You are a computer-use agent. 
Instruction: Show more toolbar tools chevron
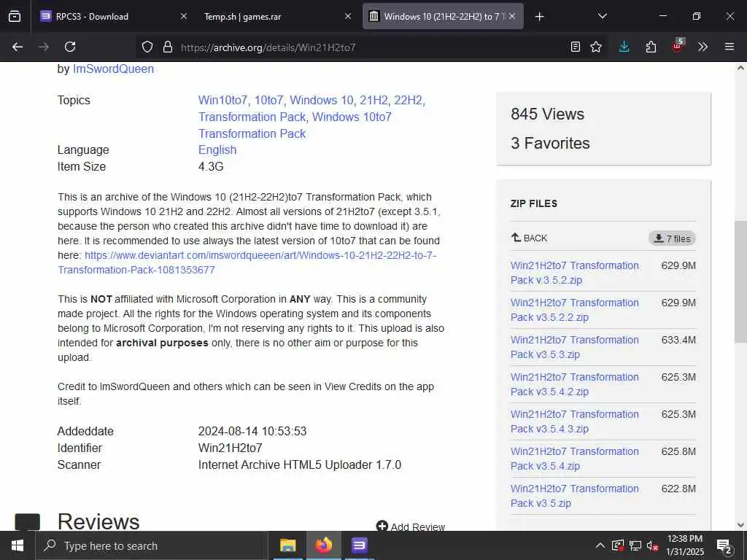703,47
